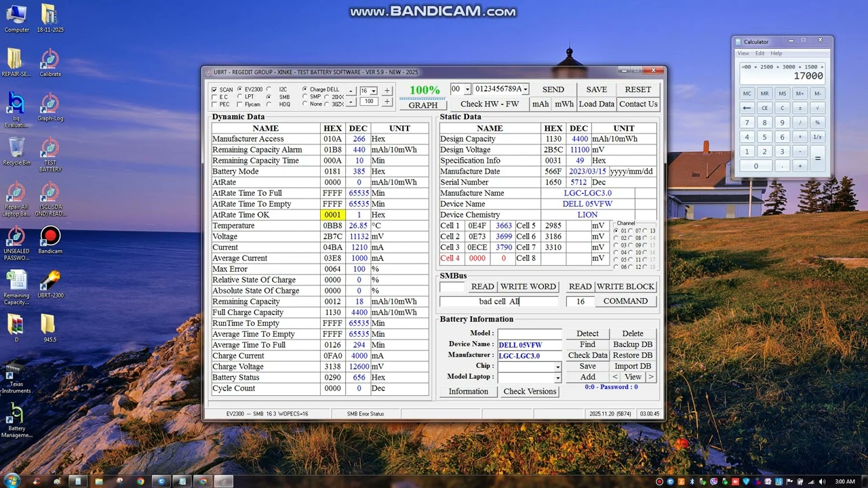Open the Recycle Bin icon
868x488 pixels.
point(16,150)
